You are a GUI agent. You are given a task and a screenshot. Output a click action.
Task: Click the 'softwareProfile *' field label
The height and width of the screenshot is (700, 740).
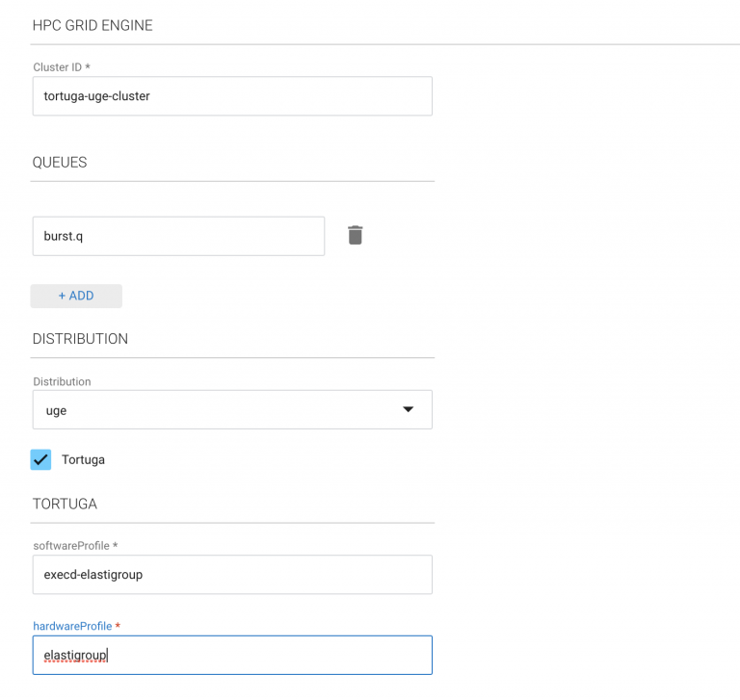coord(75,546)
